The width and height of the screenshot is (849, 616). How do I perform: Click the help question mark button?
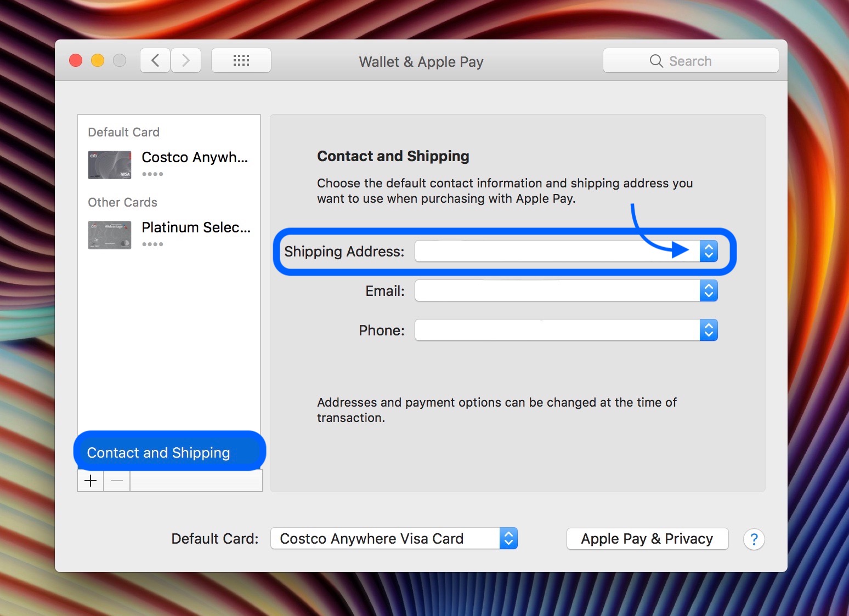[x=754, y=539]
